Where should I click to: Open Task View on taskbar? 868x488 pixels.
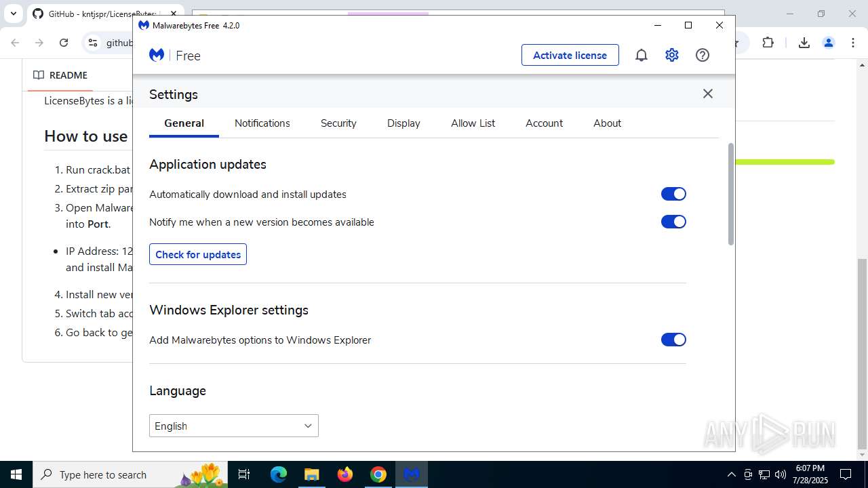coord(244,474)
